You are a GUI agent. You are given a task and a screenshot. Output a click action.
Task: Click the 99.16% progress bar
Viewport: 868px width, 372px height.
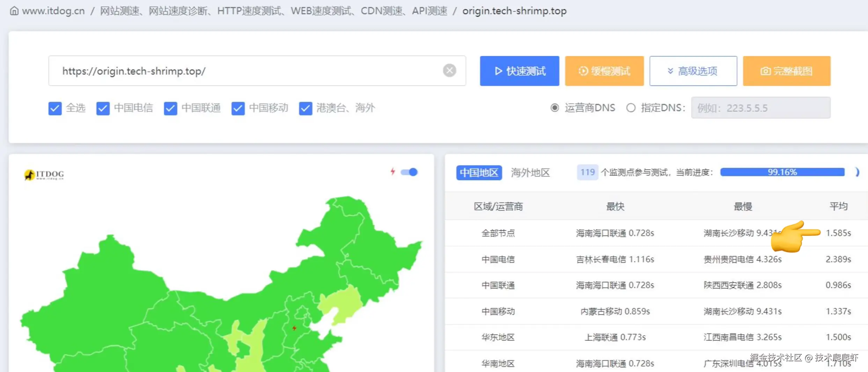click(x=782, y=172)
